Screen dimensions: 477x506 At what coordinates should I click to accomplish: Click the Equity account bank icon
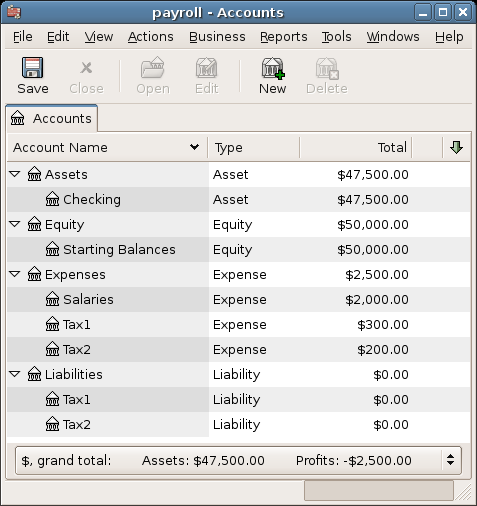coord(34,224)
